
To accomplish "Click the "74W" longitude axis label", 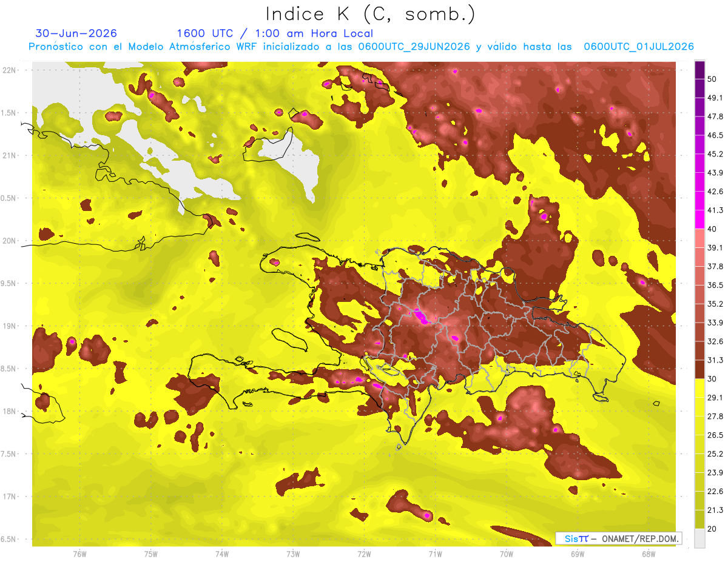I will point(222,554).
